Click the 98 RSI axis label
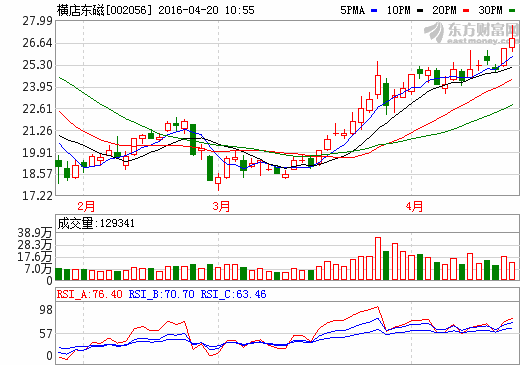 [x=46, y=310]
